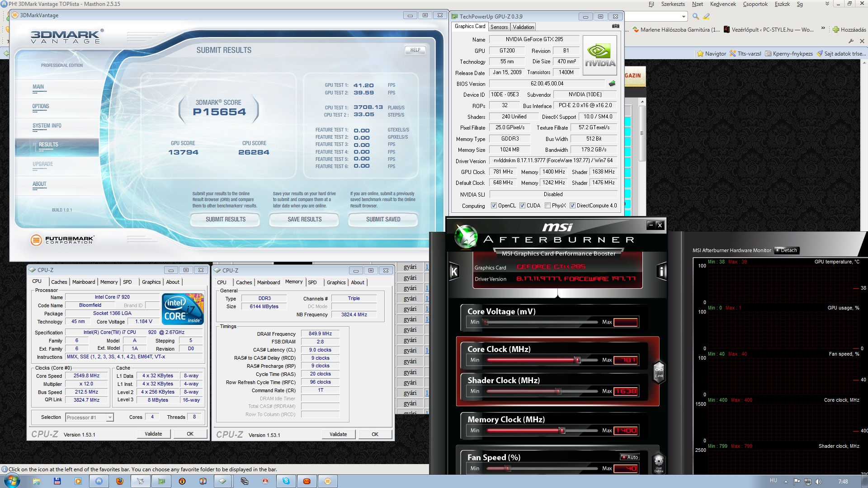The image size is (868, 488).
Task: Click the NVIDIA logo in GPU-Z
Action: [x=600, y=56]
